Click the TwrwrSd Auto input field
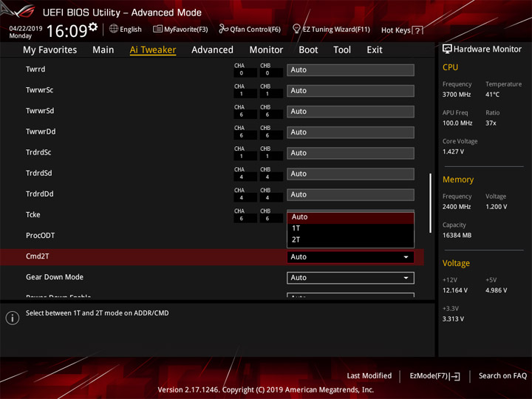 pos(350,112)
